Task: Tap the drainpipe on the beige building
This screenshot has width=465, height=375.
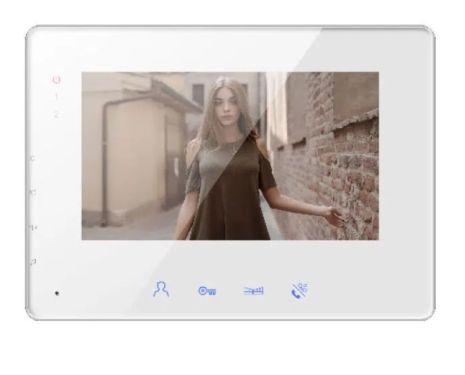Action: (x=106, y=157)
